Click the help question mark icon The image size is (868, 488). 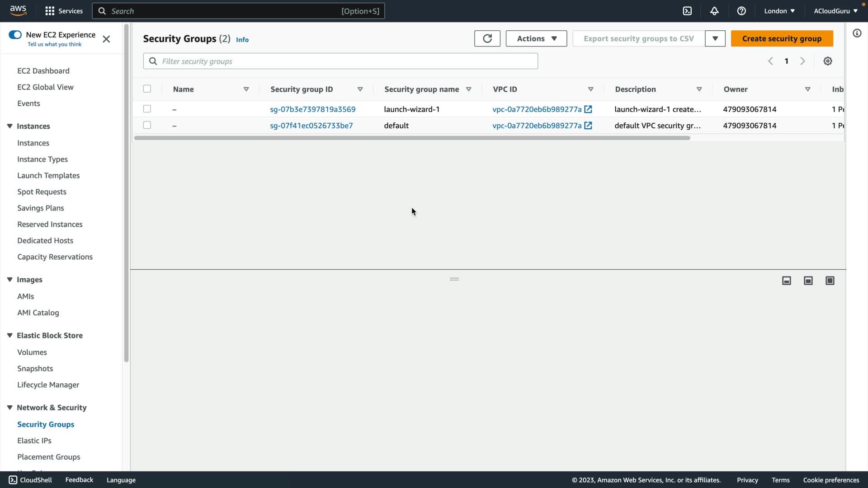click(x=741, y=11)
